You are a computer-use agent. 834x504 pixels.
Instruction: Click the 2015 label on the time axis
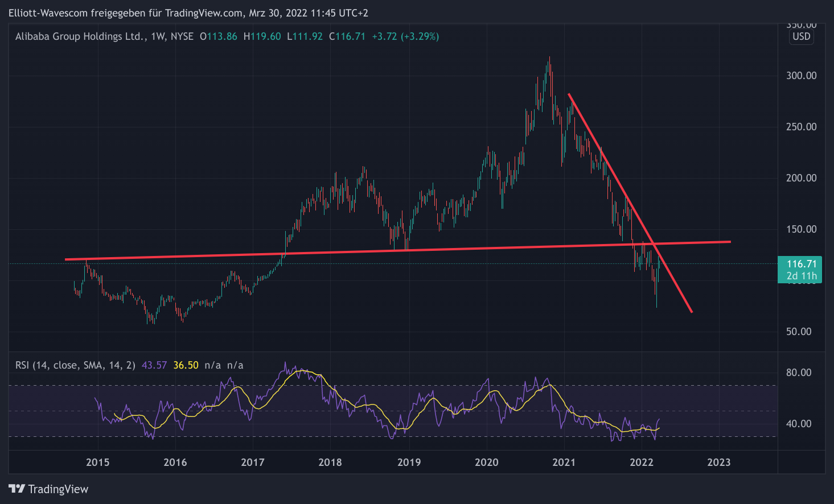[x=97, y=462]
